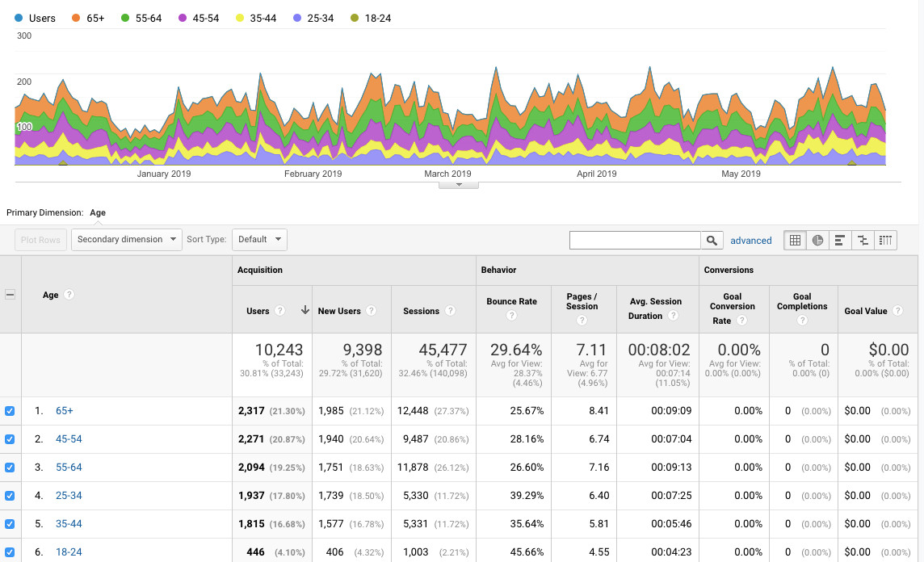924x562 pixels.
Task: Switch to the data table view icon
Action: coord(795,240)
